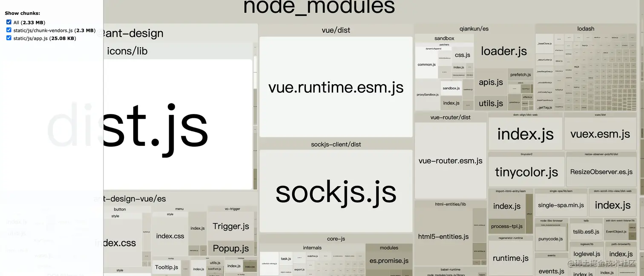Select the vue-router/dist group header
Image resolution: width=644 pixels, height=276 pixels.
451,117
